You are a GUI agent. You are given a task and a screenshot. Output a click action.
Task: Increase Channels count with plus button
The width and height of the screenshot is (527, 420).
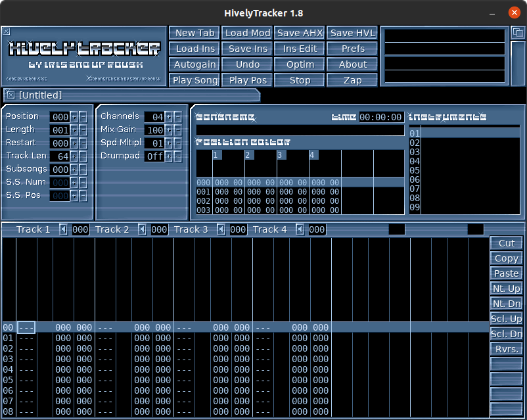(x=169, y=117)
